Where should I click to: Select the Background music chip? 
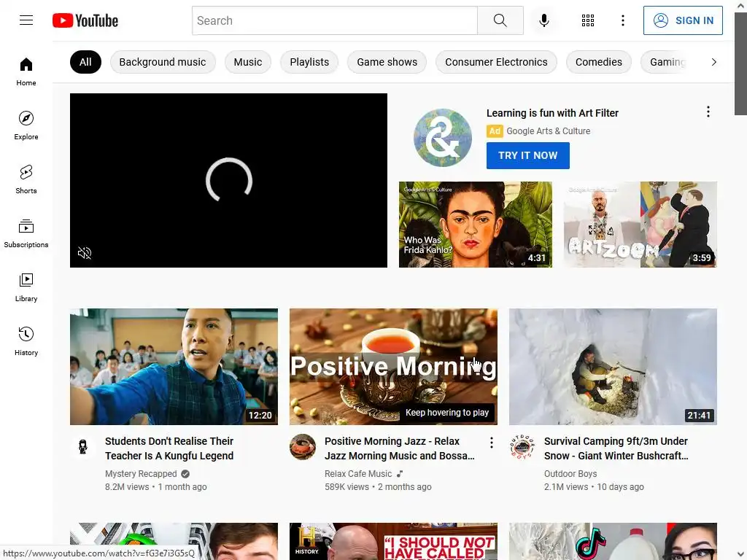163,62
